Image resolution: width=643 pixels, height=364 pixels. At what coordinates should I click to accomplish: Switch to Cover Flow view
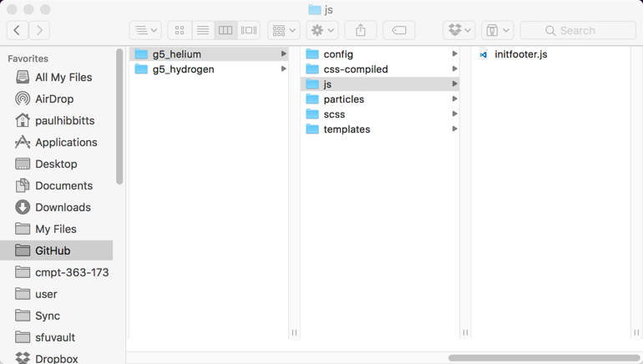(249, 30)
